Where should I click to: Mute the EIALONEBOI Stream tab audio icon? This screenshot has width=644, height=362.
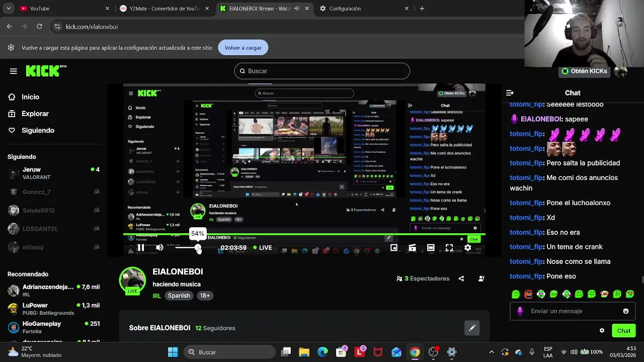coord(296,9)
